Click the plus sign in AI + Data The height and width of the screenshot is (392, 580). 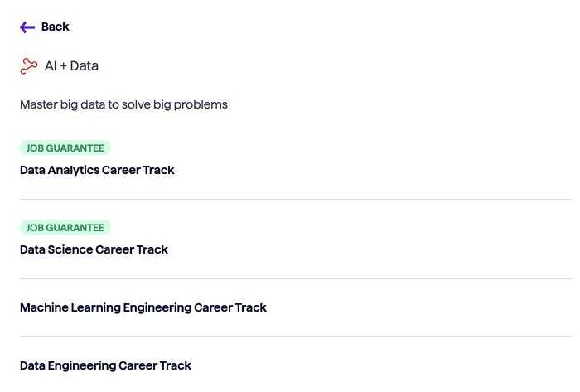pos(63,66)
